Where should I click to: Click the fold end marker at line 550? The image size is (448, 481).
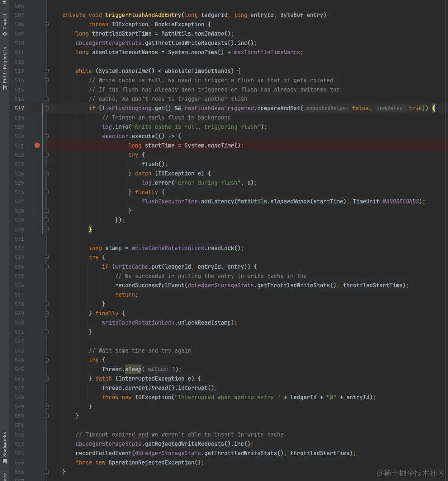pos(47,416)
